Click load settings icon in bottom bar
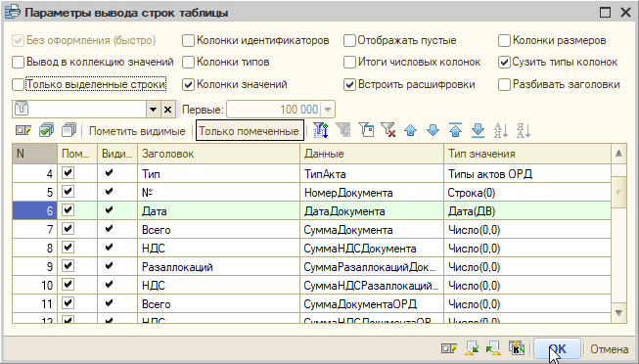639x364 pixels. 472,349
